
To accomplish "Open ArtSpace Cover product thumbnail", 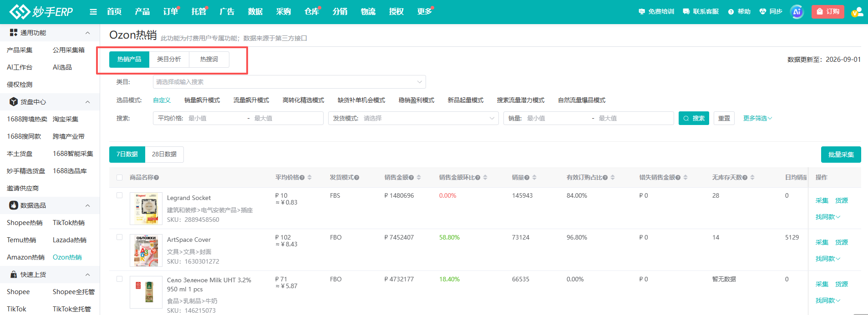I will coord(146,250).
